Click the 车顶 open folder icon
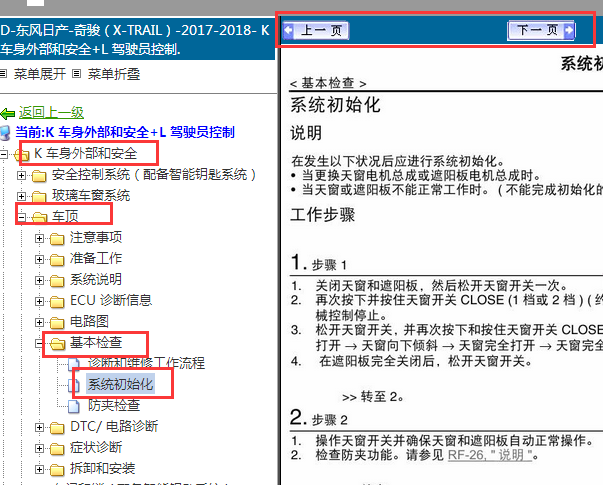 39,218
